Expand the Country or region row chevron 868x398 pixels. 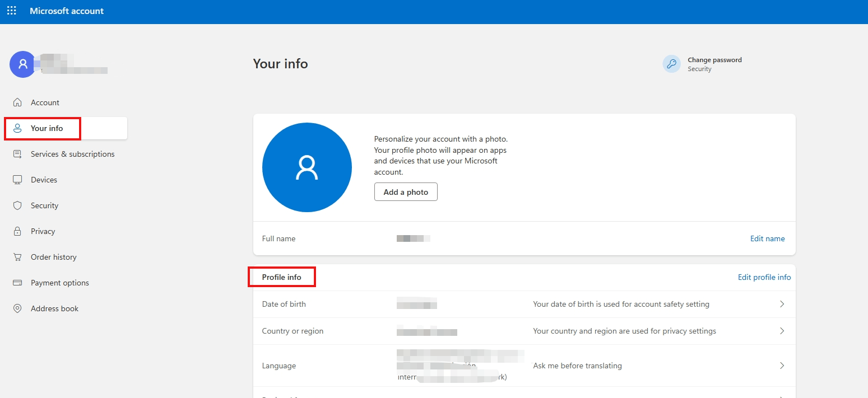pos(782,331)
